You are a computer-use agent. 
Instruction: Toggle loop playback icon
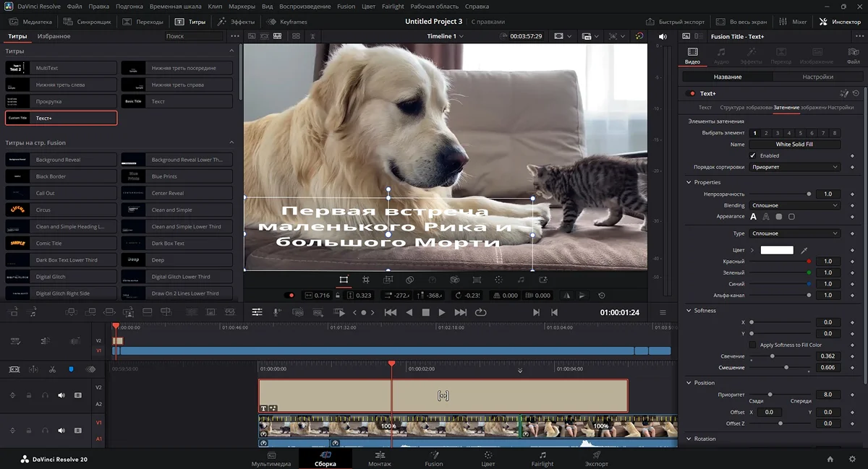pyautogui.click(x=480, y=312)
